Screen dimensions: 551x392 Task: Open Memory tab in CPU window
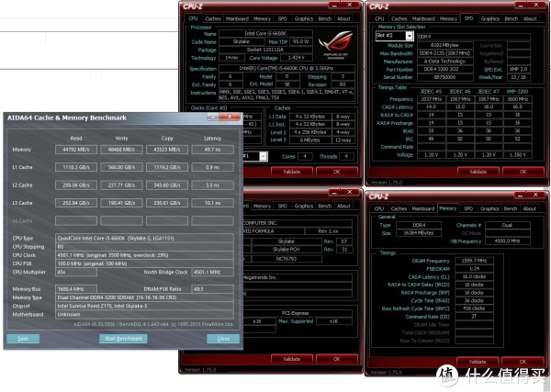click(x=262, y=18)
